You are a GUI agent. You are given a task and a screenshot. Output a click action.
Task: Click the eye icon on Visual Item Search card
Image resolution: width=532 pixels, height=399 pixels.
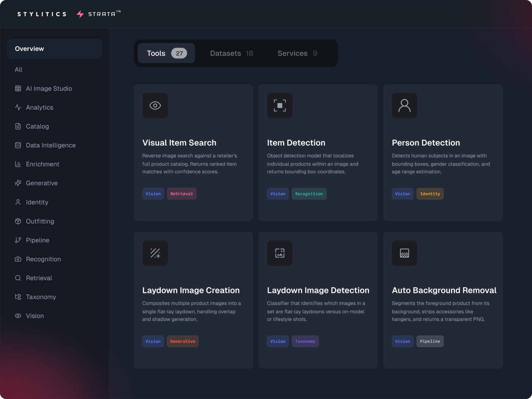tap(155, 106)
